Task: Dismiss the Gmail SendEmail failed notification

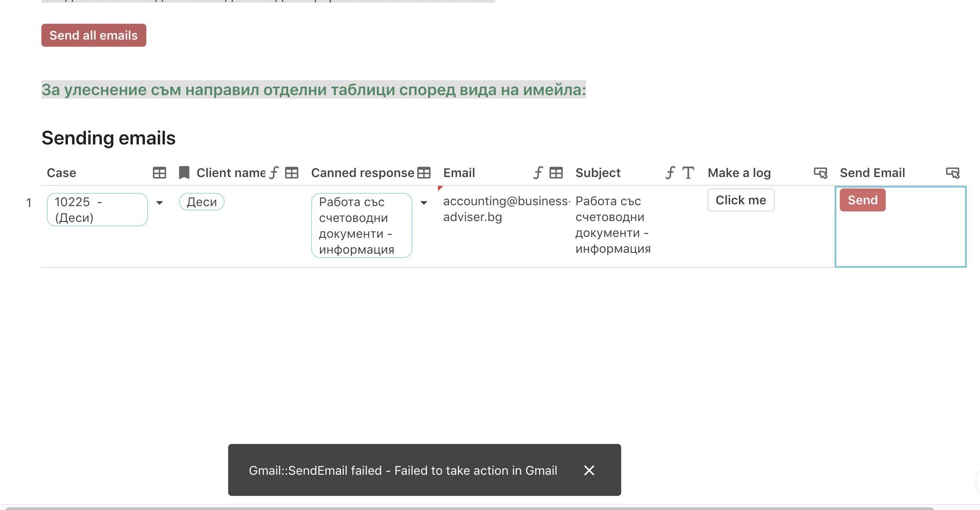Action: 589,470
